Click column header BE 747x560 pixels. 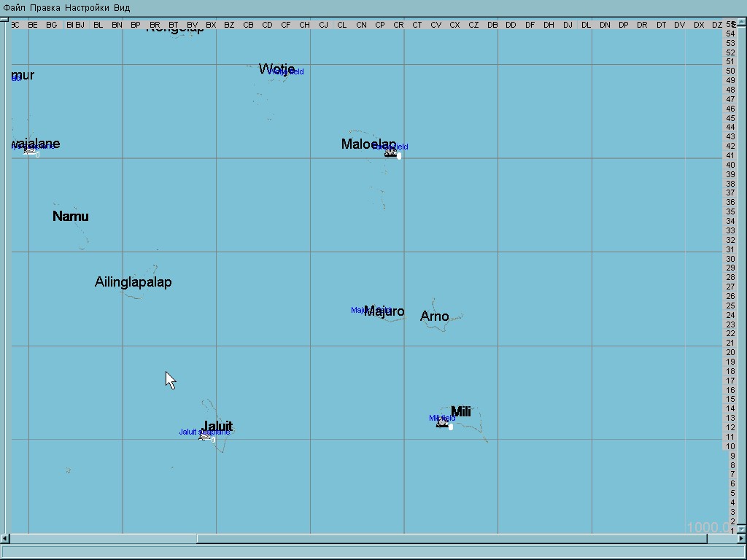click(33, 25)
